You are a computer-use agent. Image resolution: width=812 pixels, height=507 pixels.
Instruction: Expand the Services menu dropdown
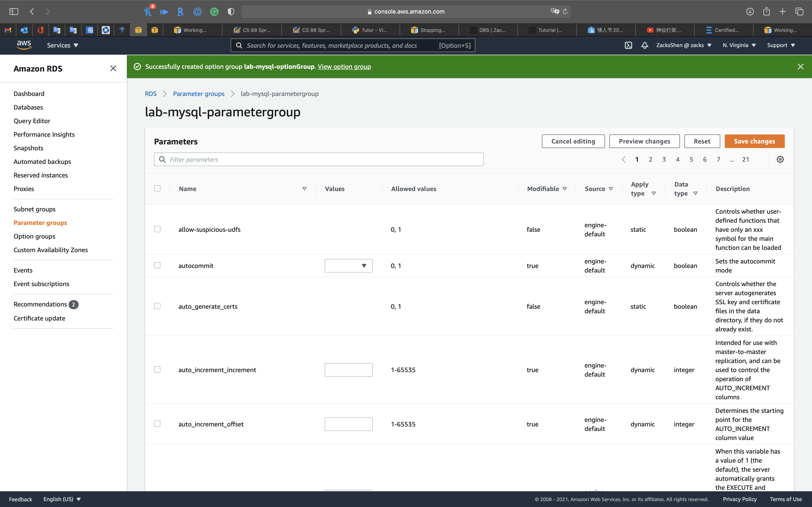tap(62, 45)
